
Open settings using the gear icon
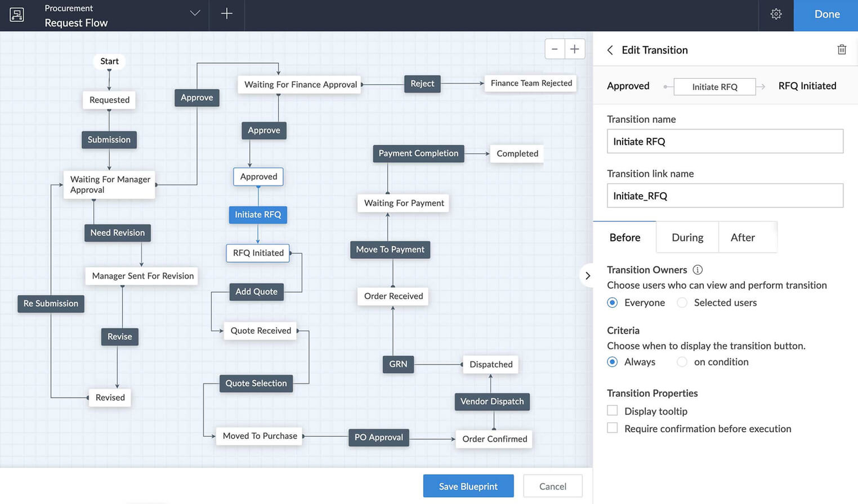(776, 14)
